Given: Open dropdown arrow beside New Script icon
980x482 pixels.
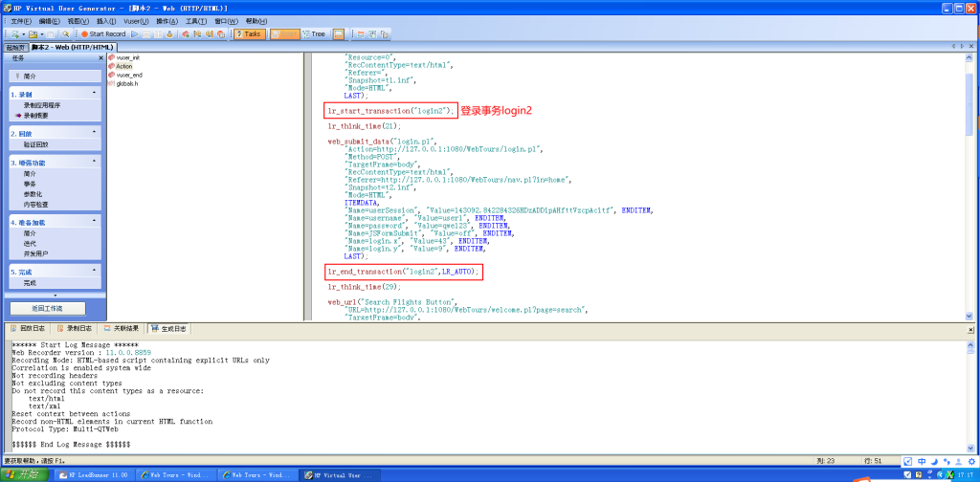Looking at the screenshot, I should 22,33.
